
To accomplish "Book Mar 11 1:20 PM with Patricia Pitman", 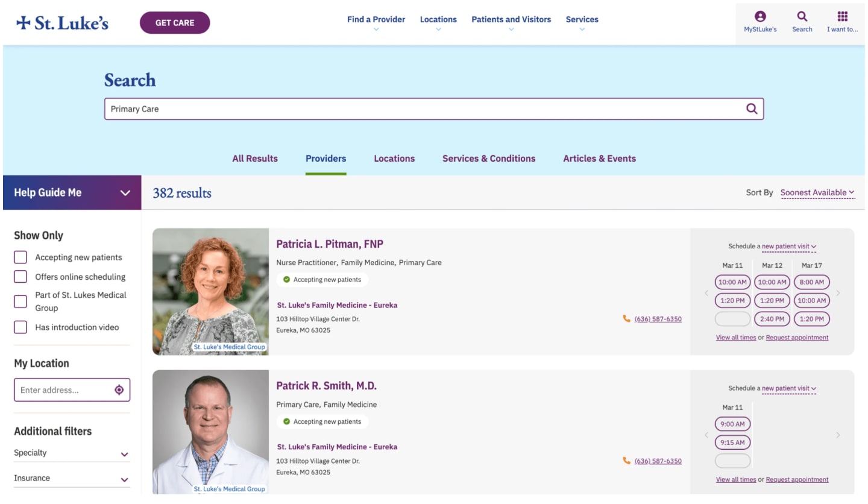I will tap(733, 300).
